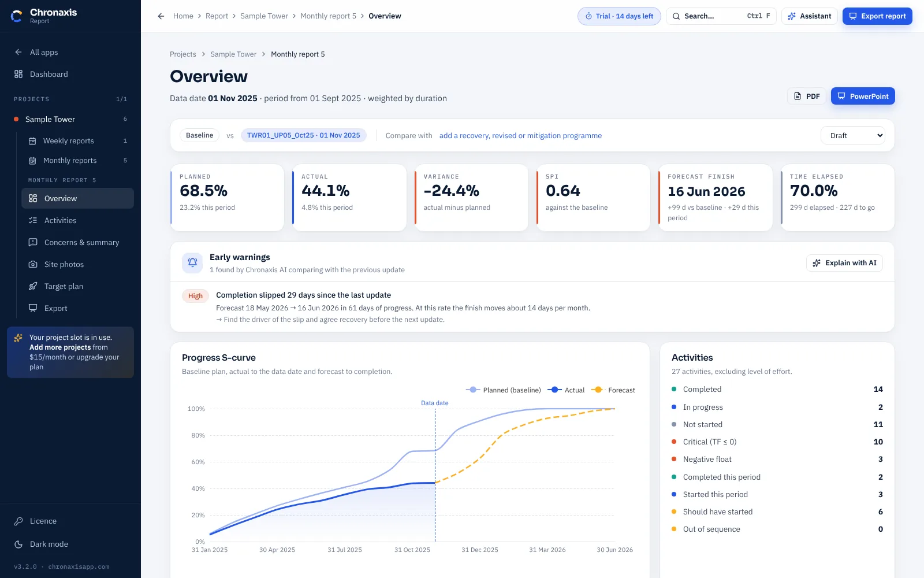Click the Critical (TF ≤ 0) activities row

click(777, 442)
